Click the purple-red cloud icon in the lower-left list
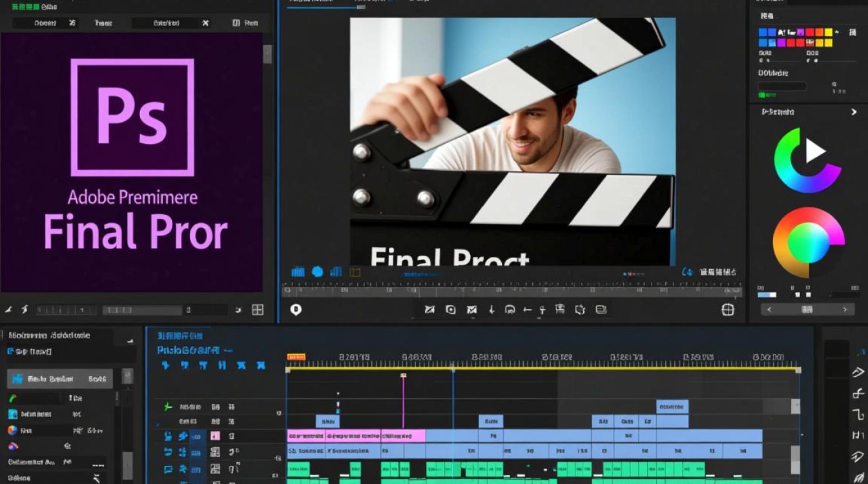The width and height of the screenshot is (868, 484). (x=12, y=446)
